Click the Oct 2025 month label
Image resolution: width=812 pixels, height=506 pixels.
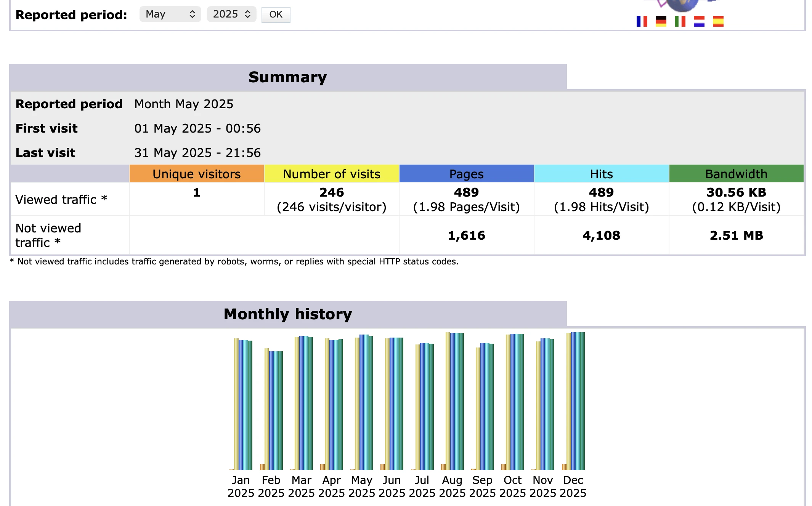tap(513, 487)
